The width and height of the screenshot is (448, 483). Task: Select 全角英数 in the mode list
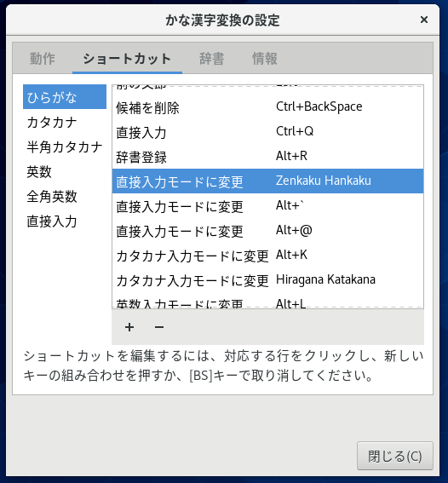point(65,196)
